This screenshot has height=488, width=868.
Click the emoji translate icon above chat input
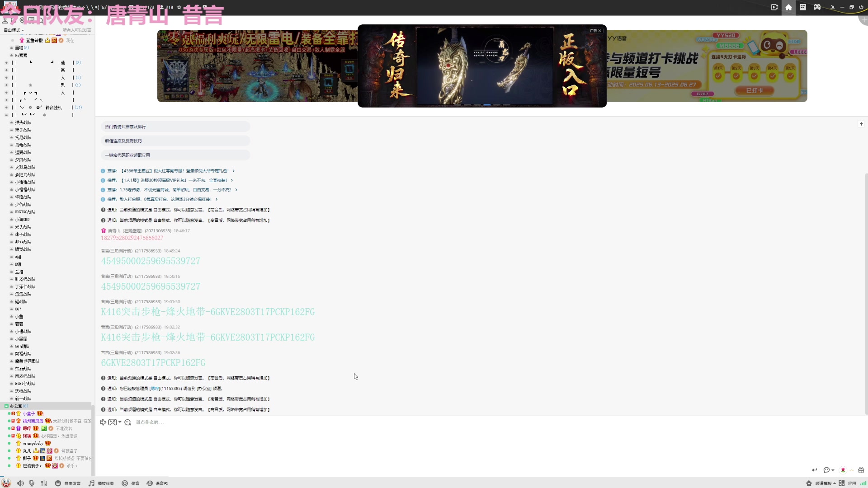pyautogui.click(x=128, y=422)
